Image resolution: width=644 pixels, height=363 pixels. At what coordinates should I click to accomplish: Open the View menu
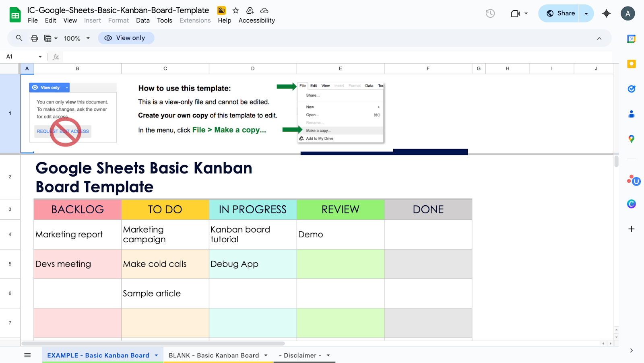coord(70,21)
